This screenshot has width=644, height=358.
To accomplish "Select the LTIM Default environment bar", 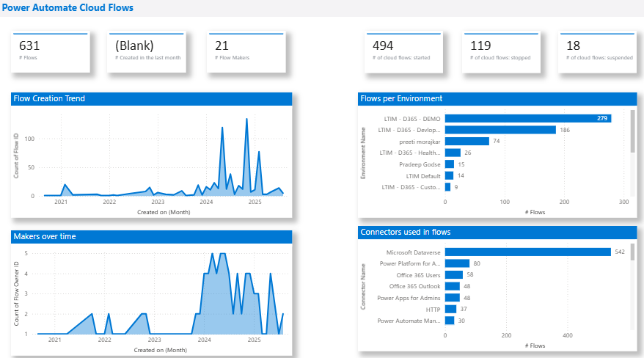I will click(449, 175).
